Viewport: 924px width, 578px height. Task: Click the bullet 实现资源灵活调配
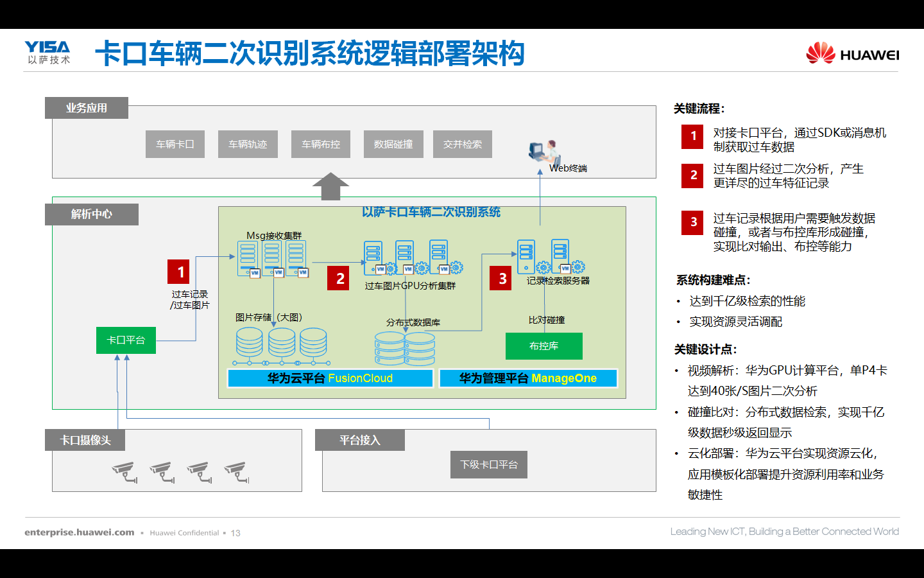coord(735,322)
